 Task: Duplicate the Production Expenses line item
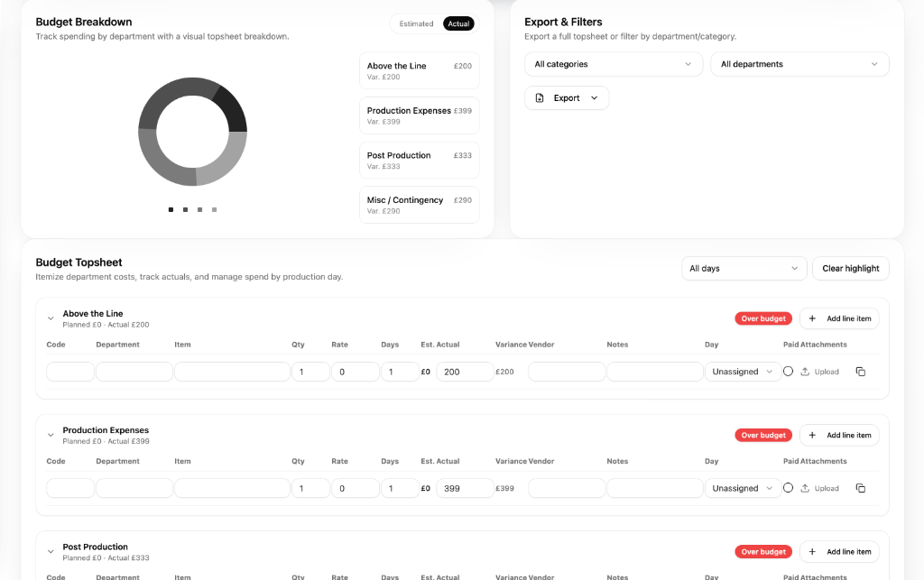click(x=860, y=488)
